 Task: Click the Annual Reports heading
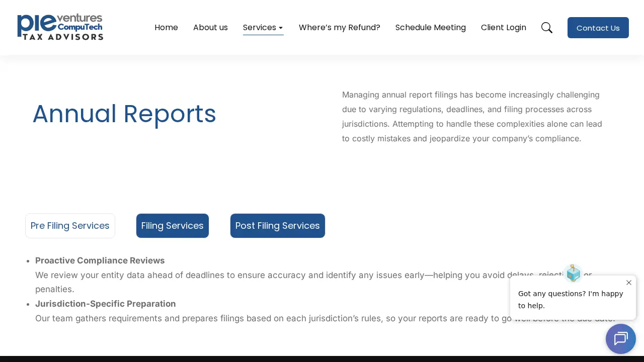(x=124, y=114)
